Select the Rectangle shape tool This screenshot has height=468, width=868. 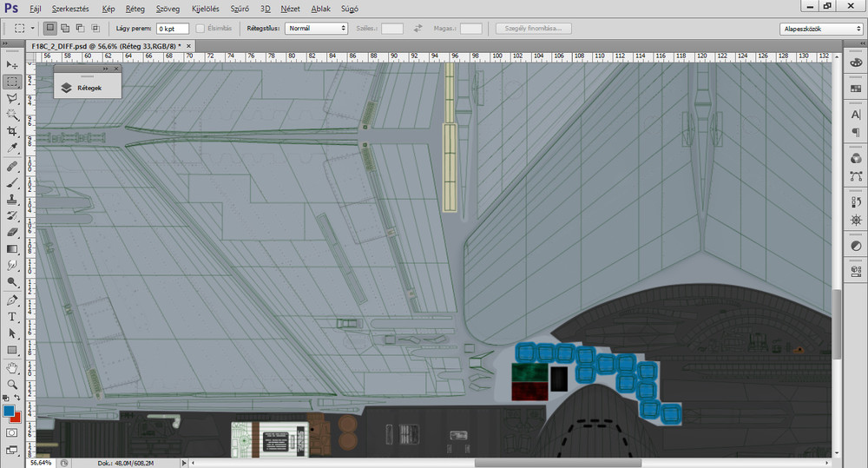coord(12,351)
